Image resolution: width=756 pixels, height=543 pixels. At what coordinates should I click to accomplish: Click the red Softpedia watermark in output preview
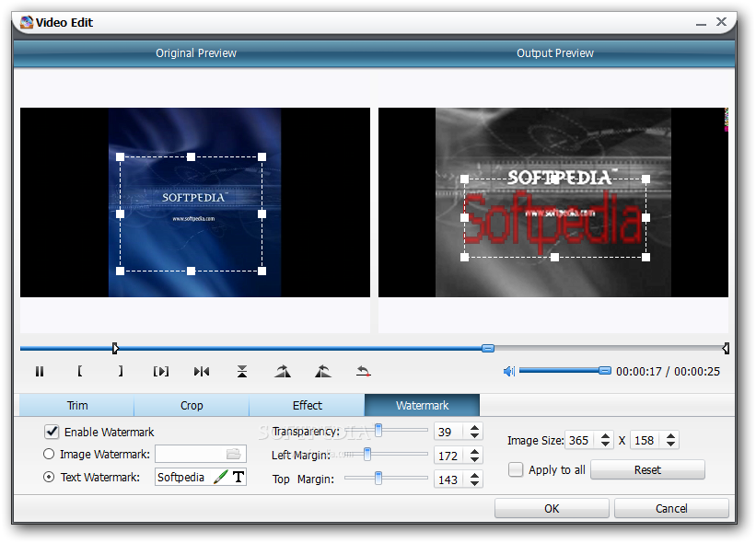553,221
